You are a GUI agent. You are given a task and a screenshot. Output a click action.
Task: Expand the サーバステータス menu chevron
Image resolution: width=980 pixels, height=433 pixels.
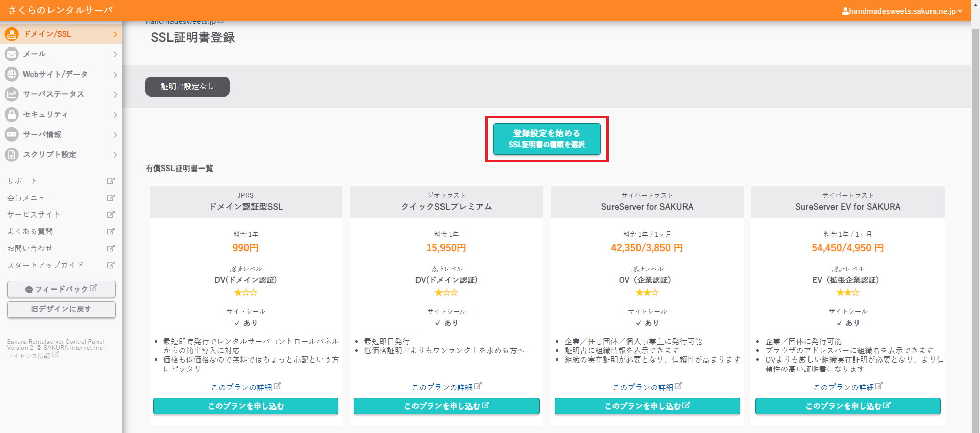(115, 94)
